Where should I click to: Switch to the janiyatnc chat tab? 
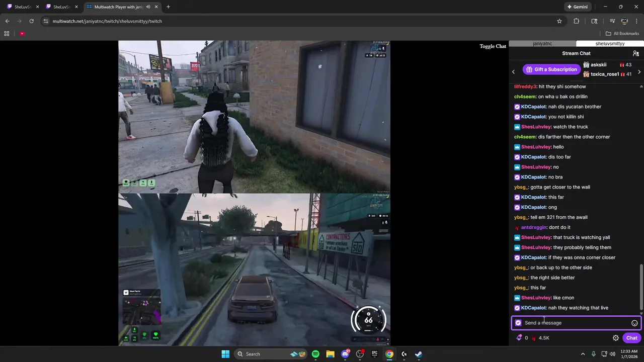pos(542,44)
